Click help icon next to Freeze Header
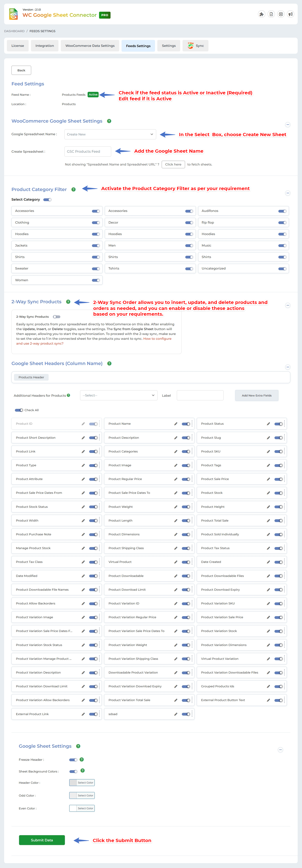Screen dimensions: 302x868 click(81, 759)
